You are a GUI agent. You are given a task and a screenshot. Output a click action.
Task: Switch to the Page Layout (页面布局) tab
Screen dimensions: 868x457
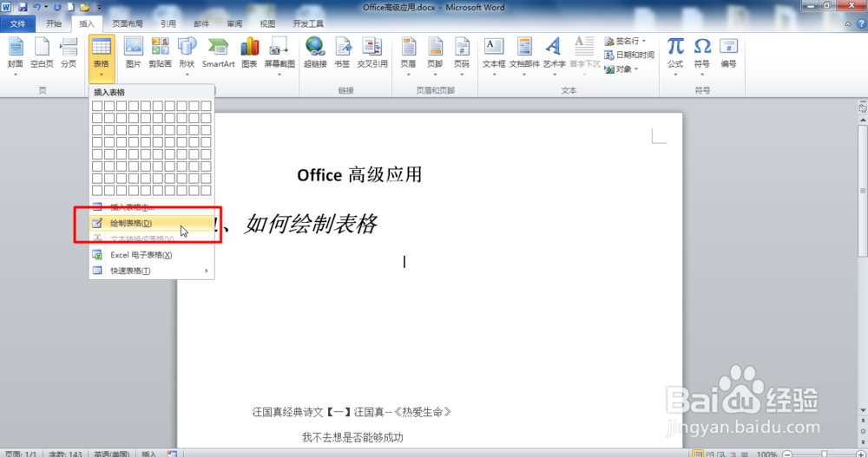128,23
